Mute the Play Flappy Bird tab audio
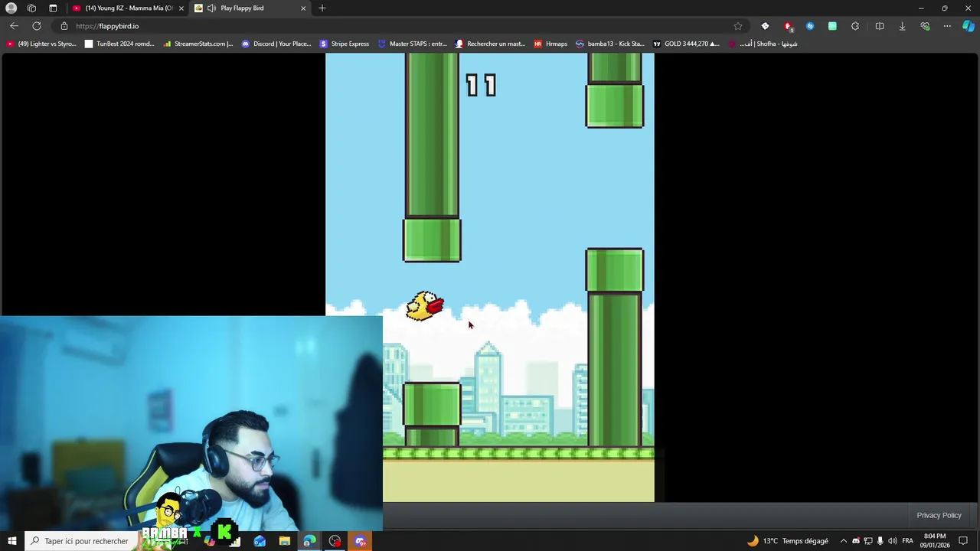Screen dimensions: 980x551 click(x=211, y=8)
